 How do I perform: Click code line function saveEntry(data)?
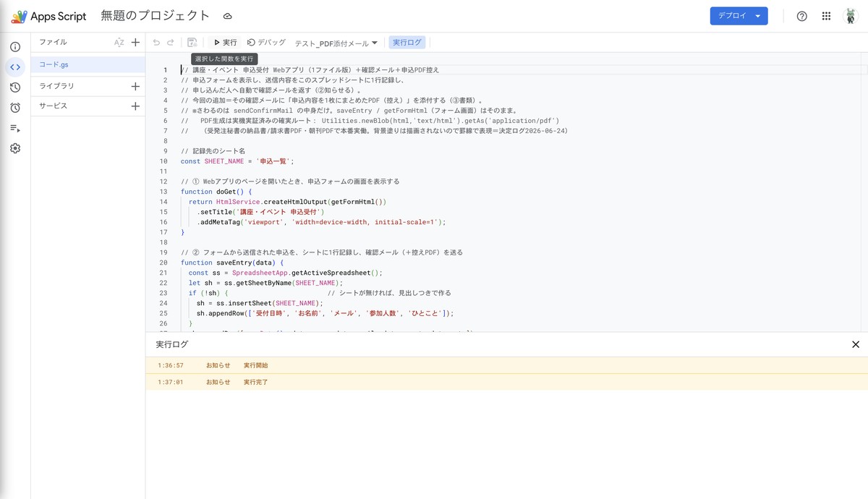click(x=233, y=263)
